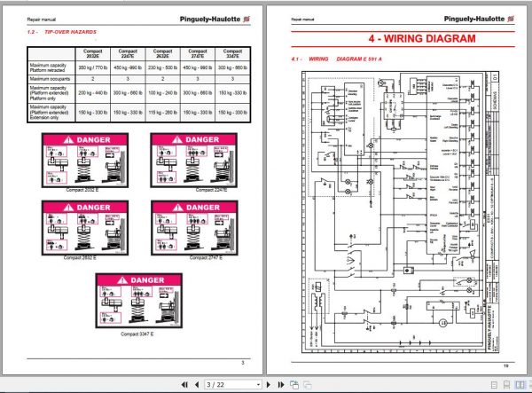Screen dimensions: 532x393
Task: Click the 'WIRING DIAGRAM E 591 A' subtitle
Action: pyautogui.click(x=345, y=59)
